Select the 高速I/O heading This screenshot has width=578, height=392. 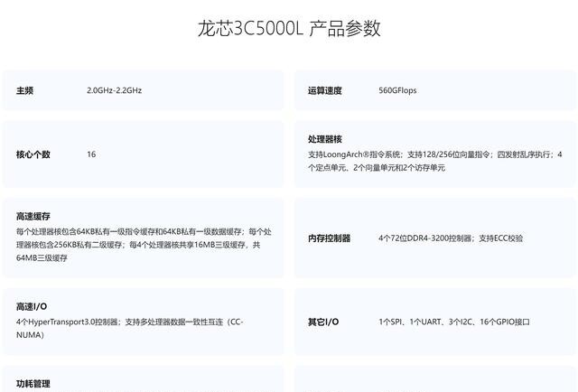(x=32, y=306)
